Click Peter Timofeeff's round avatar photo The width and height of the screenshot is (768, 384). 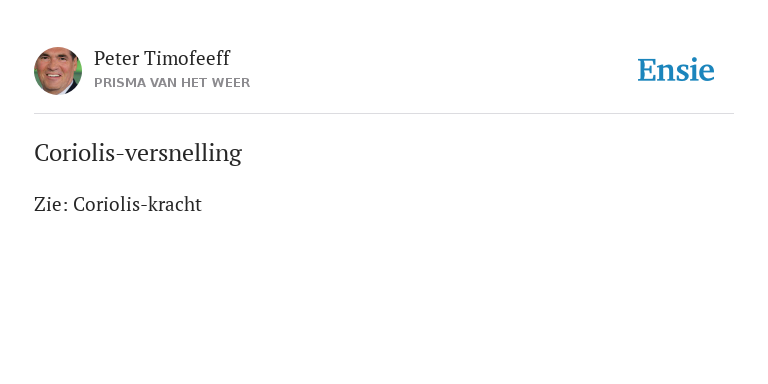[58, 71]
